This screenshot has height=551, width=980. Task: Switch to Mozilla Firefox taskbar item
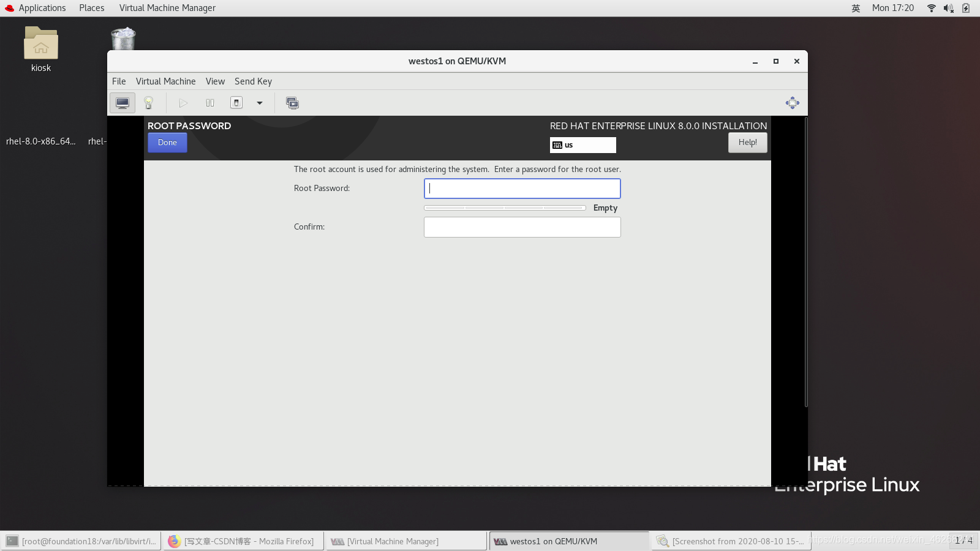[243, 541]
